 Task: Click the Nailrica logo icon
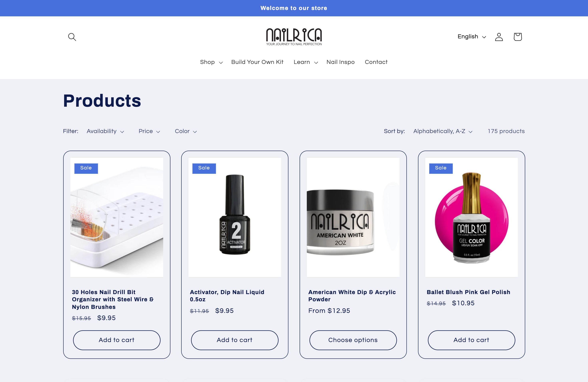tap(294, 36)
